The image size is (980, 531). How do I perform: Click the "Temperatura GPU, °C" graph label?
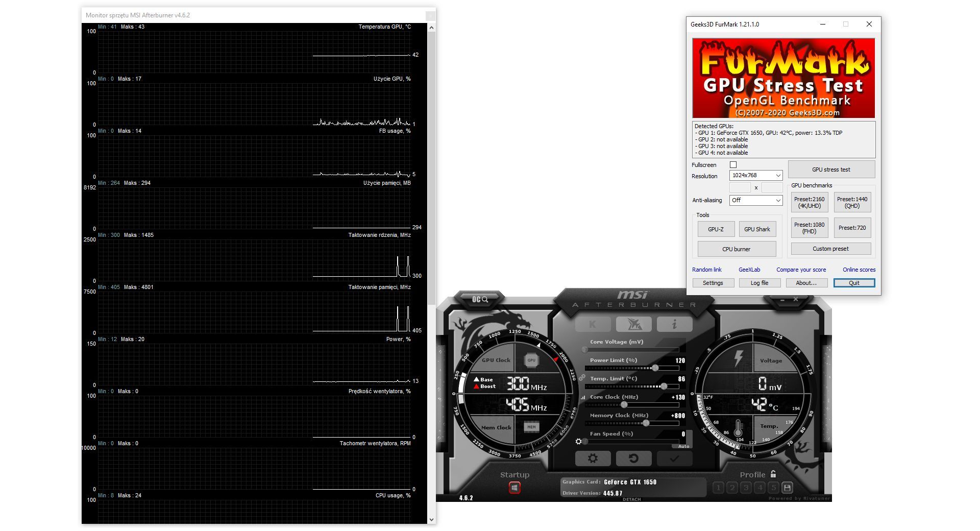(384, 27)
